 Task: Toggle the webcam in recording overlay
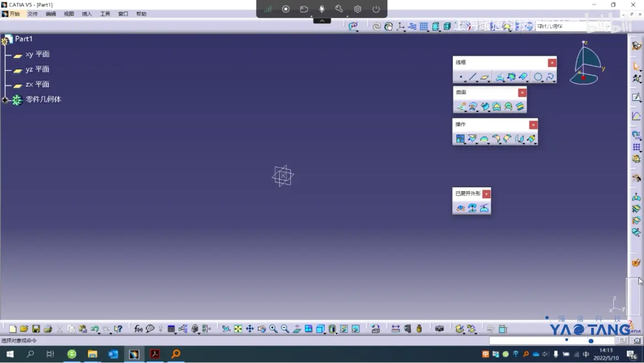point(304,9)
